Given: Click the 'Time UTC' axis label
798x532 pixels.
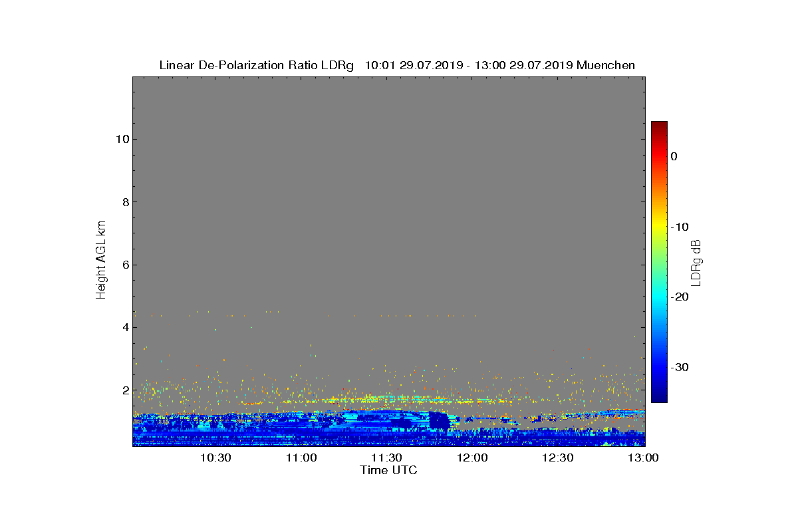Looking at the screenshot, I should [x=388, y=470].
